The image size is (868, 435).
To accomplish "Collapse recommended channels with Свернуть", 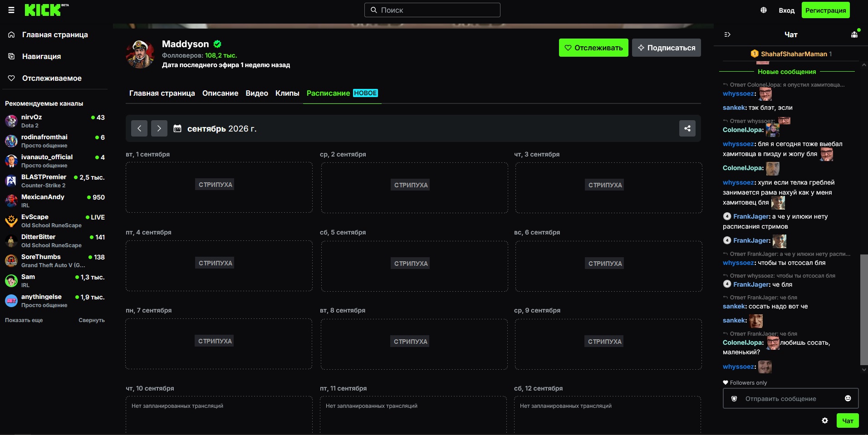I will tap(92, 320).
